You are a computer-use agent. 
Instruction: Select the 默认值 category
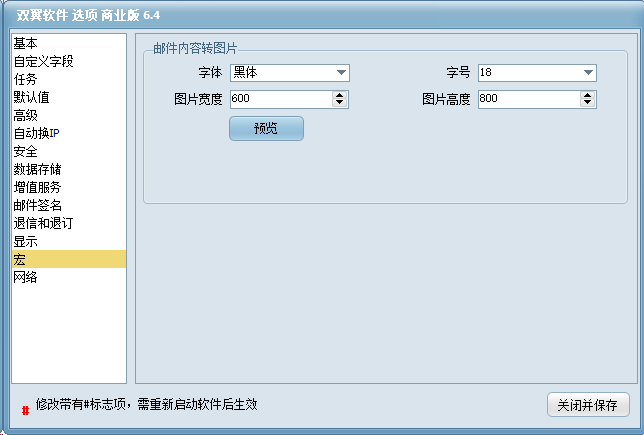click(69, 97)
